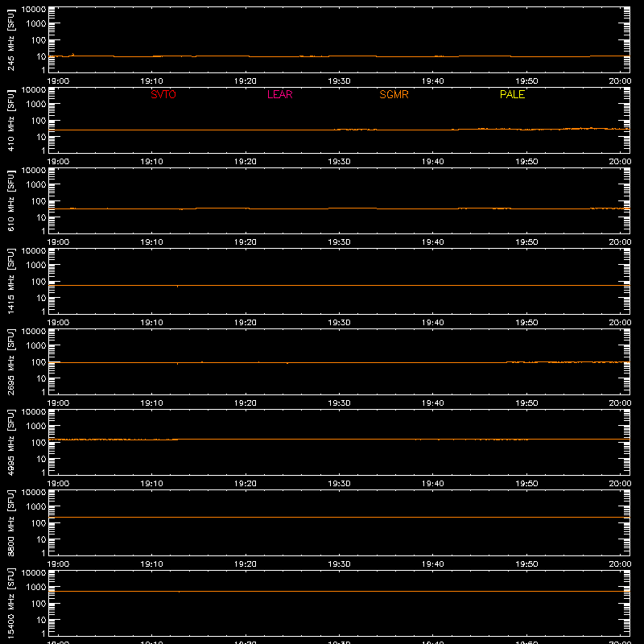Click 19:20 tick label under 1415 MHz plot
This screenshot has width=644, height=644.
tap(246, 323)
